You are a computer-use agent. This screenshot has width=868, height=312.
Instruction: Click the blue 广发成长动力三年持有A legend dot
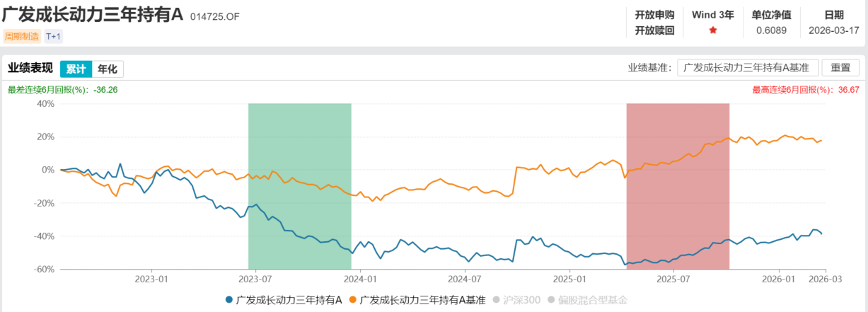(228, 300)
